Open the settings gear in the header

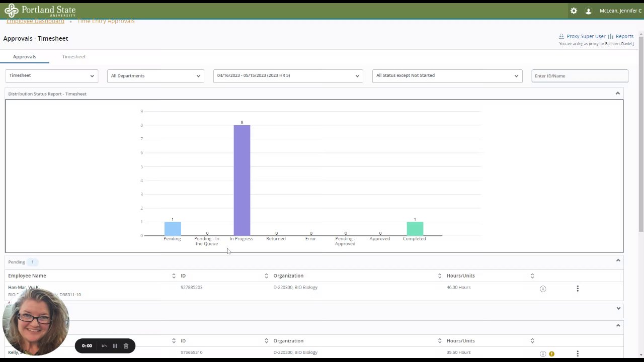(574, 11)
